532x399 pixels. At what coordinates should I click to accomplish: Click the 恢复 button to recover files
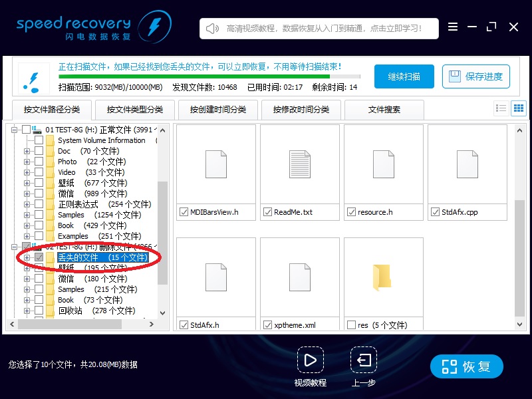pos(466,366)
